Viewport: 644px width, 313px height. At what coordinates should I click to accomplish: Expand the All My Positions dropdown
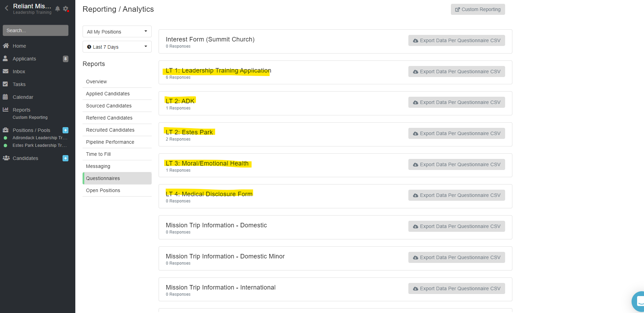point(117,31)
